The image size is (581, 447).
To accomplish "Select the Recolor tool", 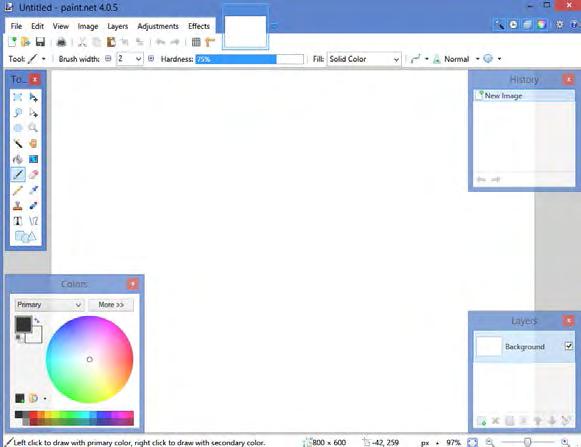I will [33, 206].
